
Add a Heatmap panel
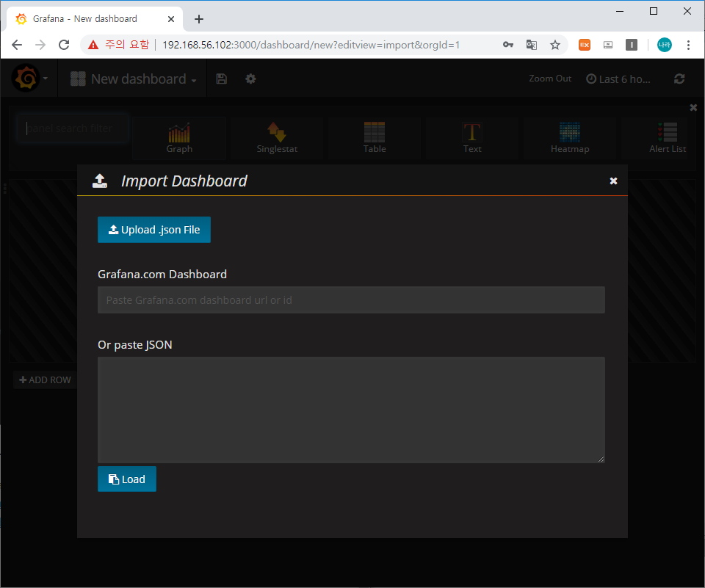(570, 138)
